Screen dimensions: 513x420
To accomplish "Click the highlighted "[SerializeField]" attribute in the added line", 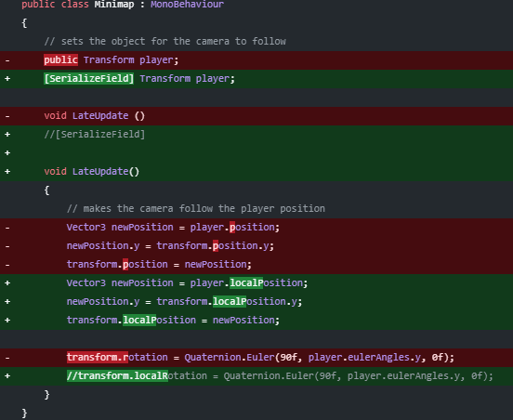I will point(88,78).
